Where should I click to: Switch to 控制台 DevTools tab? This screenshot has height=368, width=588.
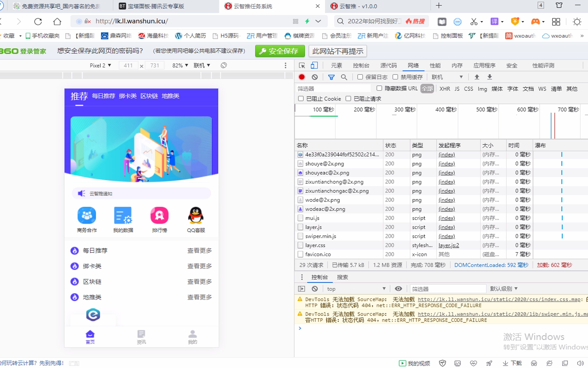[361, 65]
